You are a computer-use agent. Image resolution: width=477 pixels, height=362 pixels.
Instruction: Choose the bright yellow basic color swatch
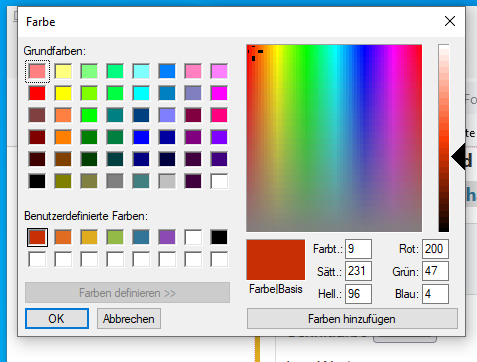[63, 93]
